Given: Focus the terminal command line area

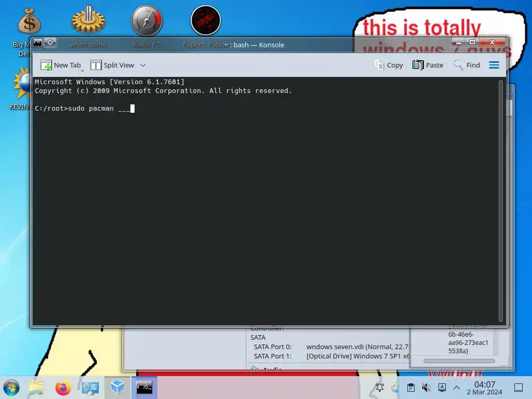Looking at the screenshot, I should click(x=265, y=200).
